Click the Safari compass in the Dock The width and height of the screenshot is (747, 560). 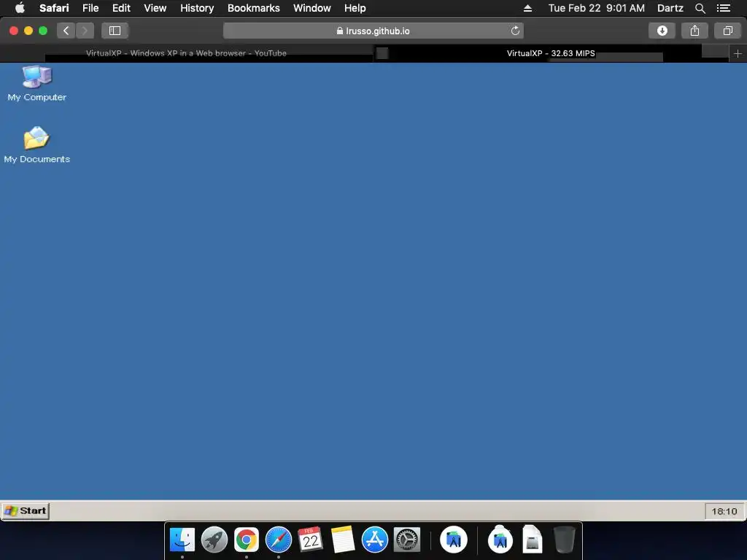(x=278, y=540)
